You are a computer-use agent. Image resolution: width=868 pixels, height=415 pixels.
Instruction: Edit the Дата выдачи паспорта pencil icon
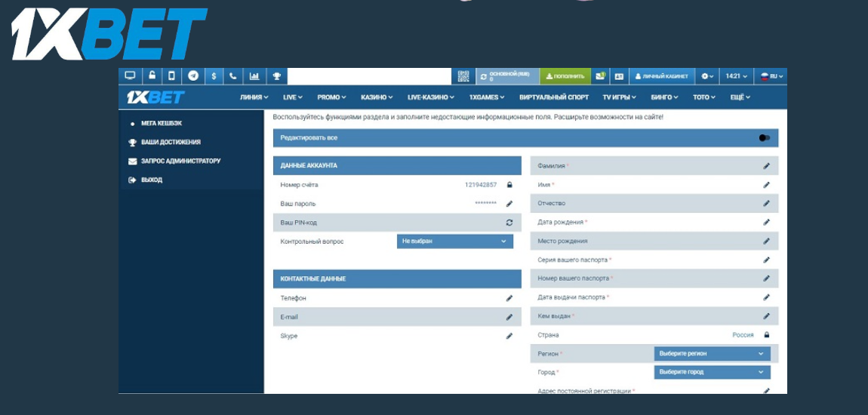(x=767, y=297)
